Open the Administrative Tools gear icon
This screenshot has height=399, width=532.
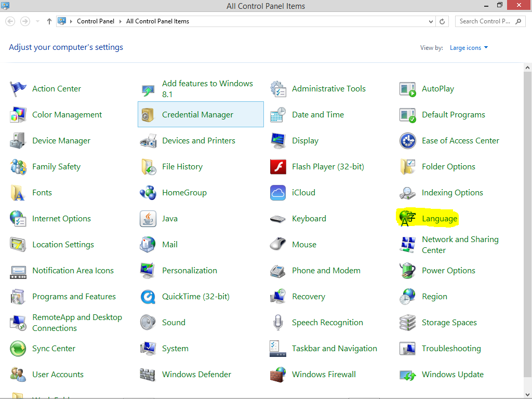278,89
